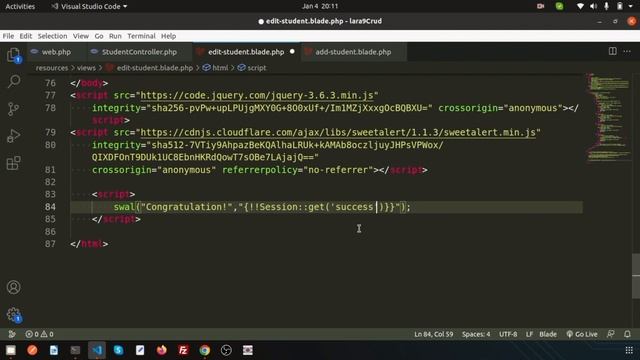Open the Run and Debug view

click(13, 136)
